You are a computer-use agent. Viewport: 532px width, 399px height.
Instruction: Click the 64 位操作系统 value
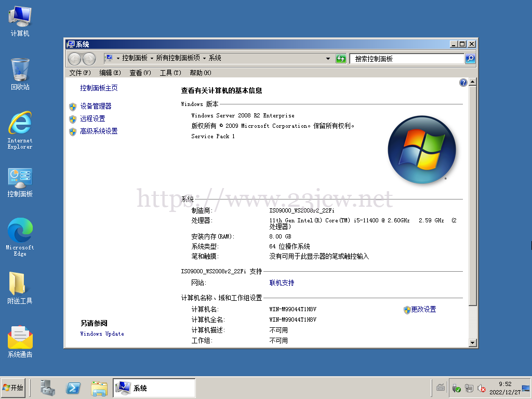click(x=290, y=246)
